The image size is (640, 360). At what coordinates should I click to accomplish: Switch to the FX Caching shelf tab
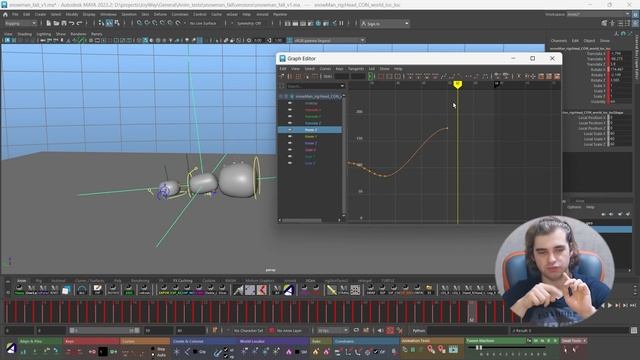point(182,281)
